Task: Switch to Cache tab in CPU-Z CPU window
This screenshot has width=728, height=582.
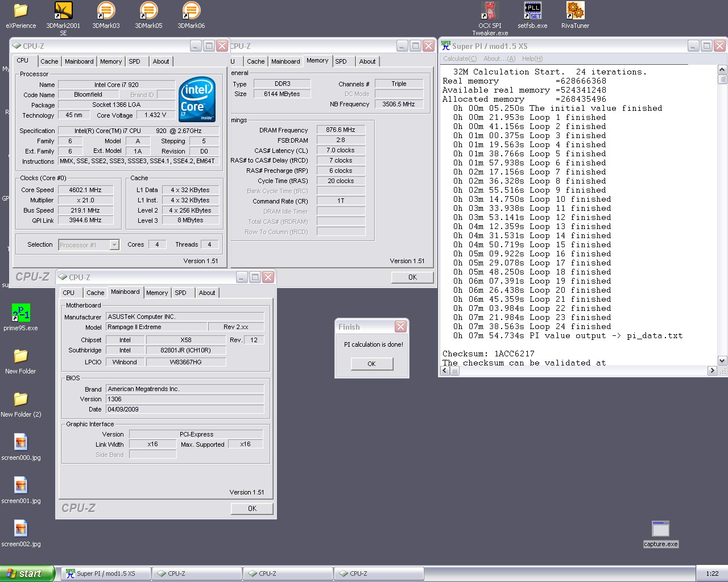Action: (49, 61)
